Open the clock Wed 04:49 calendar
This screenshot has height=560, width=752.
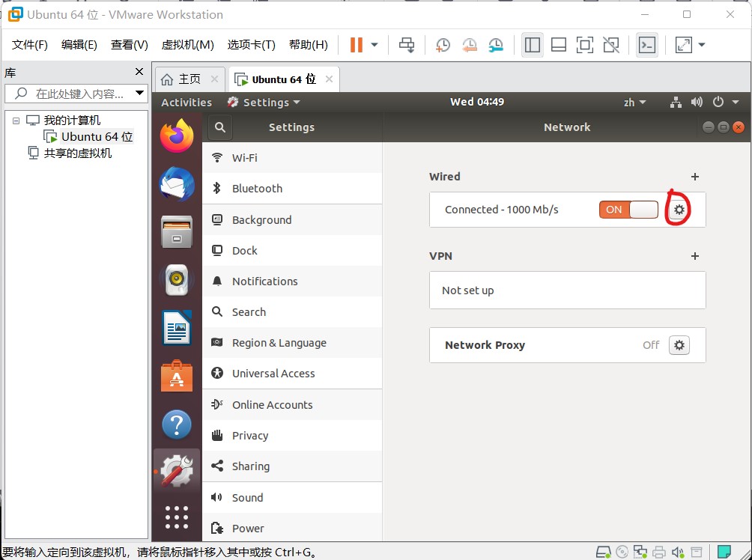(x=476, y=102)
